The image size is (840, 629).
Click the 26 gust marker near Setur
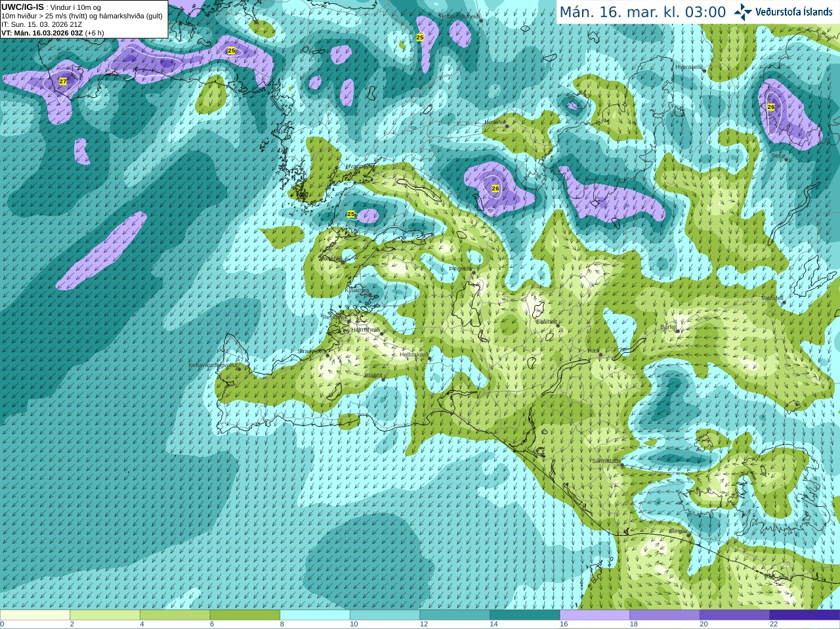[x=771, y=107]
